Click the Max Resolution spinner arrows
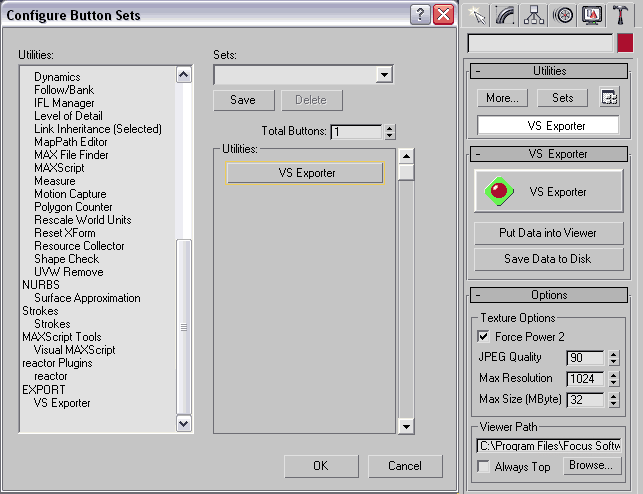Image resolution: width=643 pixels, height=494 pixels. [613, 378]
